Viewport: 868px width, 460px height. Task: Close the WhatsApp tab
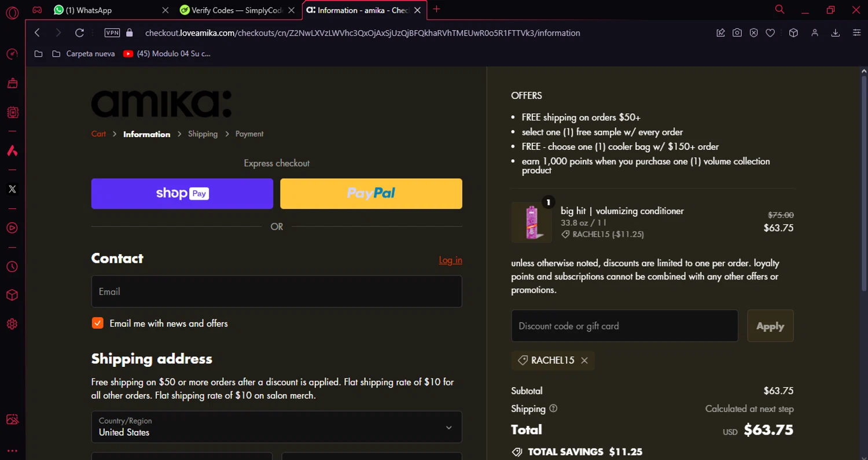(165, 10)
